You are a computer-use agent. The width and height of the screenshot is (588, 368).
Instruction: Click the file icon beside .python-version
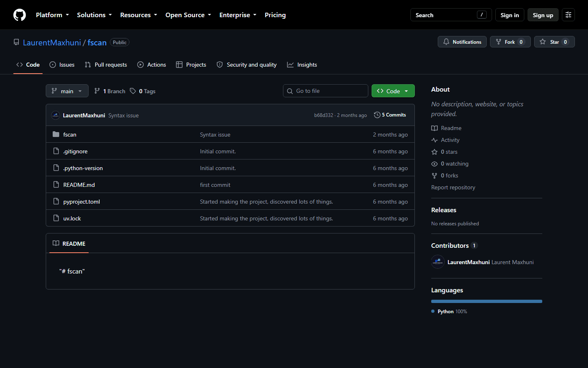(56, 168)
